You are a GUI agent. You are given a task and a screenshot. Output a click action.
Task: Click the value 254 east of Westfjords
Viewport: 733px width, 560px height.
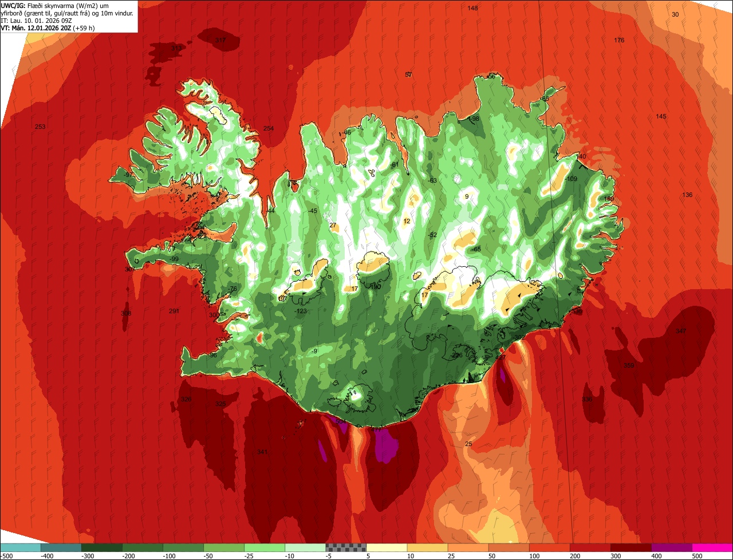point(268,128)
